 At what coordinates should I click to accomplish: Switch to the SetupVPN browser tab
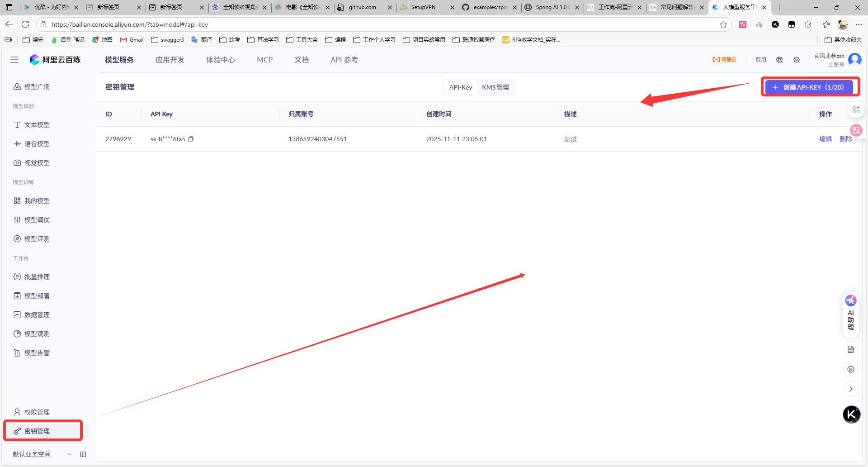(x=427, y=7)
